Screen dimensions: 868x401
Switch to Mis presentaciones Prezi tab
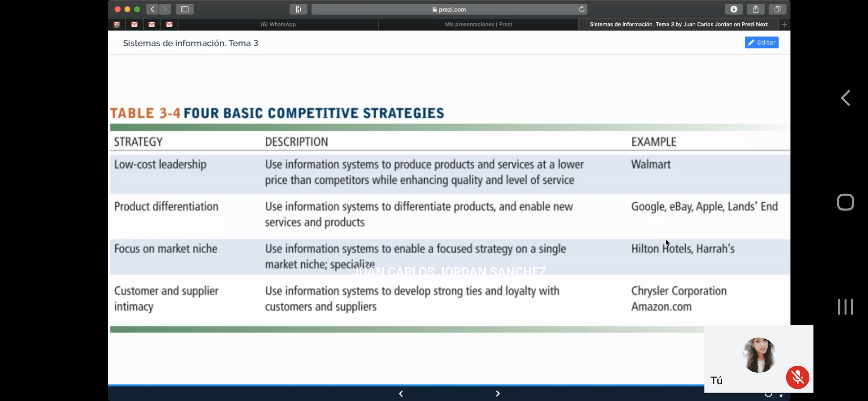pos(478,25)
